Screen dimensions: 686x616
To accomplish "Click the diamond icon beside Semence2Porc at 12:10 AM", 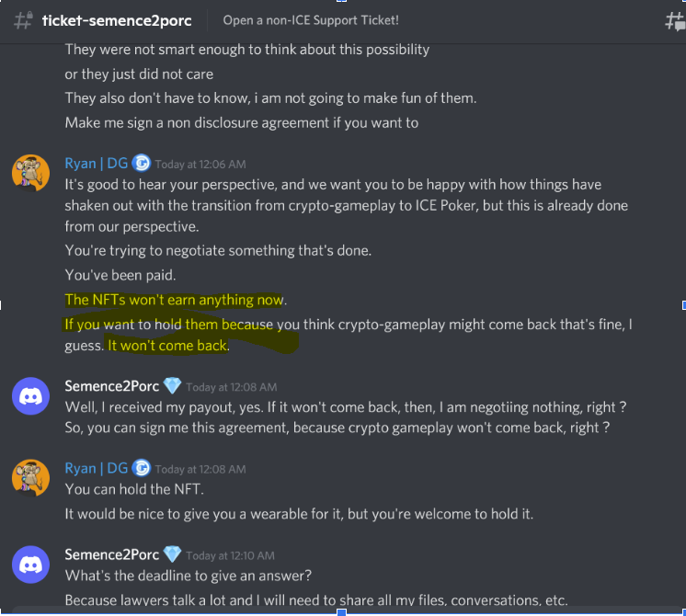I will click(172, 554).
